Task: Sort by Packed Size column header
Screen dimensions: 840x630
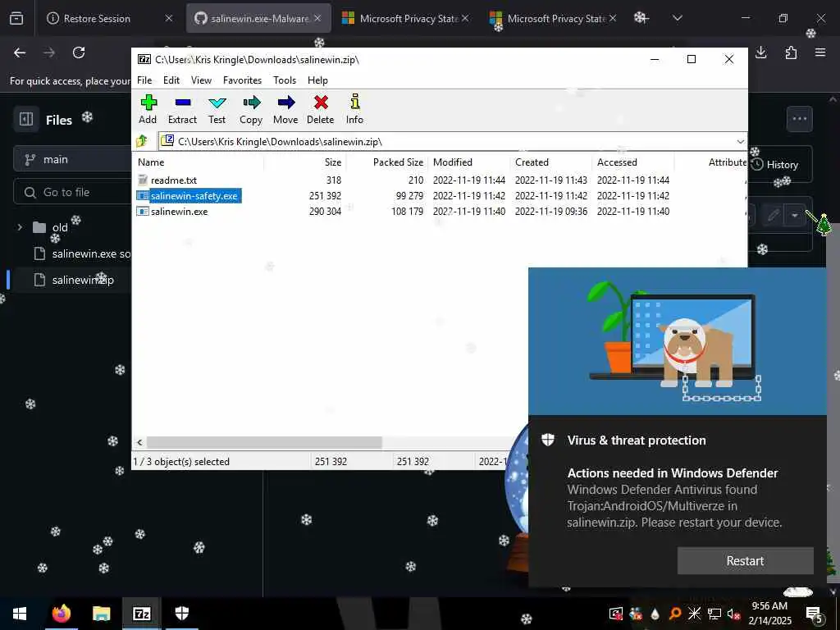Action: coord(387,162)
